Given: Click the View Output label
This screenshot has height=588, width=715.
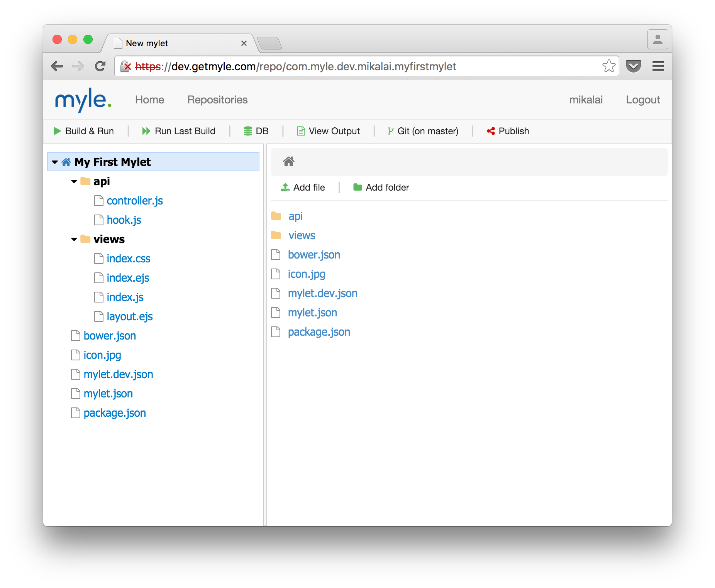Looking at the screenshot, I should pyautogui.click(x=334, y=131).
